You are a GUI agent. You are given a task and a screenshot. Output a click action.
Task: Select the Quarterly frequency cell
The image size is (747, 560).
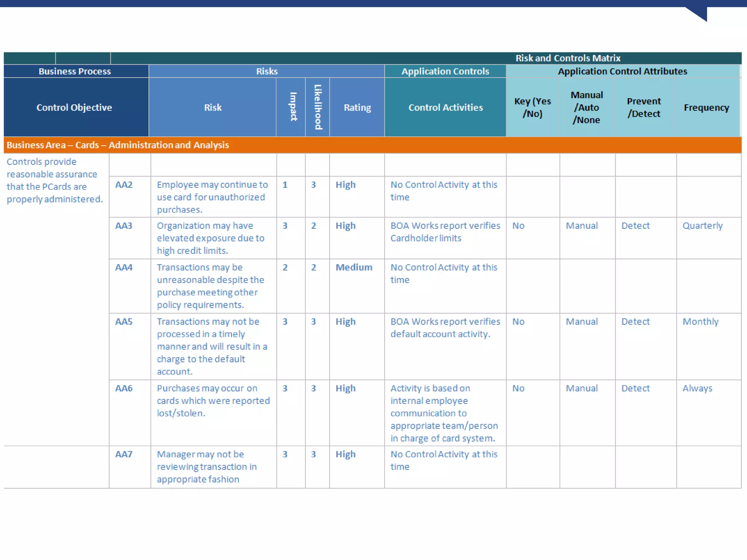coord(703,226)
